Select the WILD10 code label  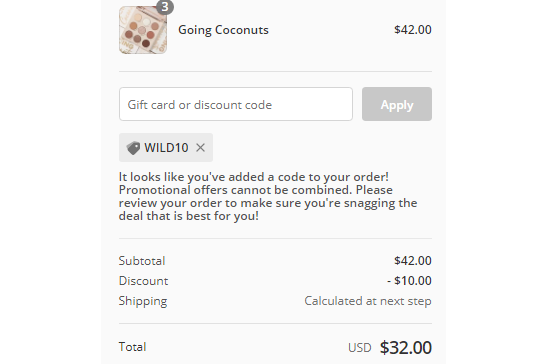[166, 148]
